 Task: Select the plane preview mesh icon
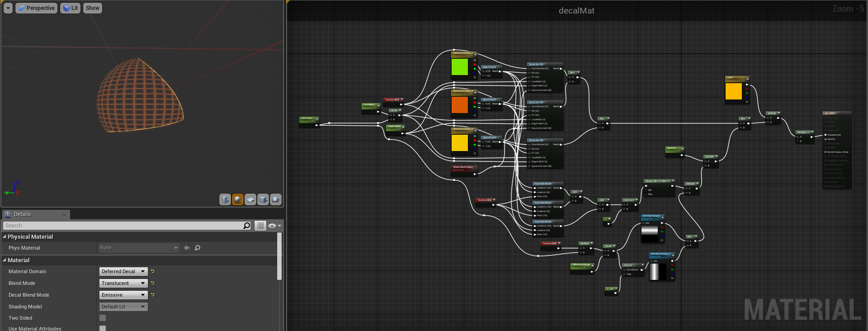point(250,199)
